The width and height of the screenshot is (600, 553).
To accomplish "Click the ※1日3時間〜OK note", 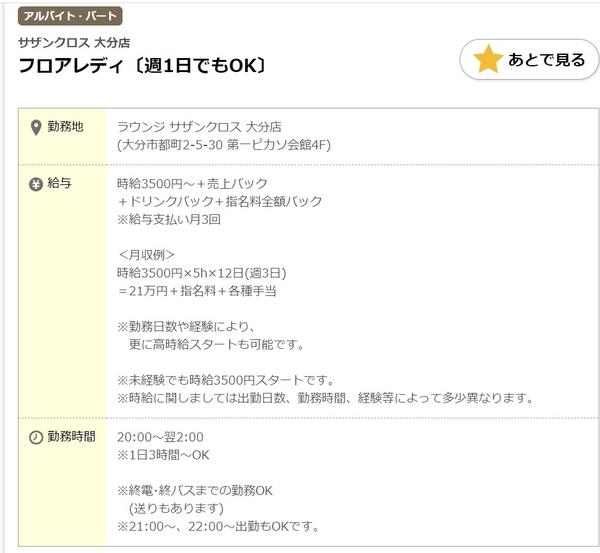I will click(x=163, y=455).
